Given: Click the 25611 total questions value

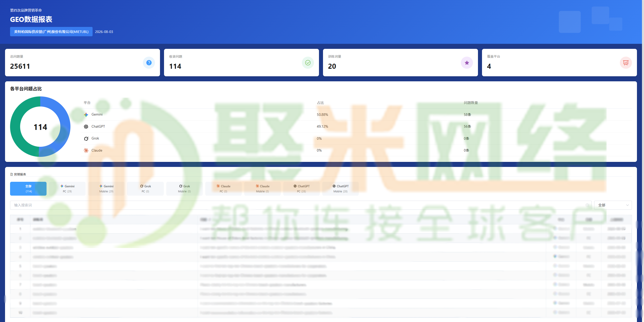Looking at the screenshot, I should click(x=20, y=66).
